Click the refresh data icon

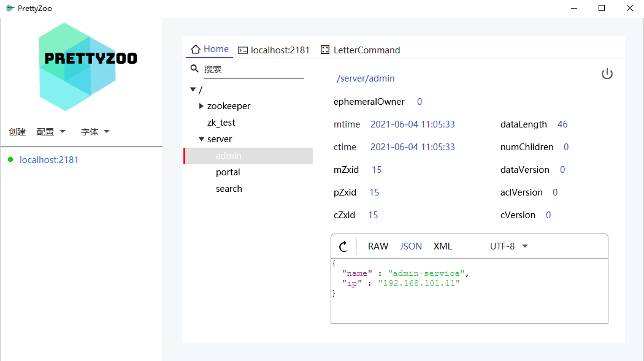click(x=343, y=246)
